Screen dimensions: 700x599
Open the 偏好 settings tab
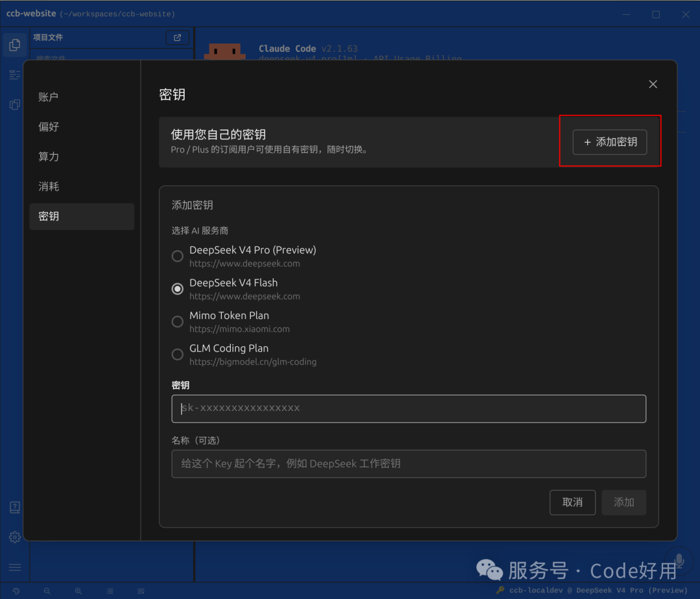pos(82,127)
